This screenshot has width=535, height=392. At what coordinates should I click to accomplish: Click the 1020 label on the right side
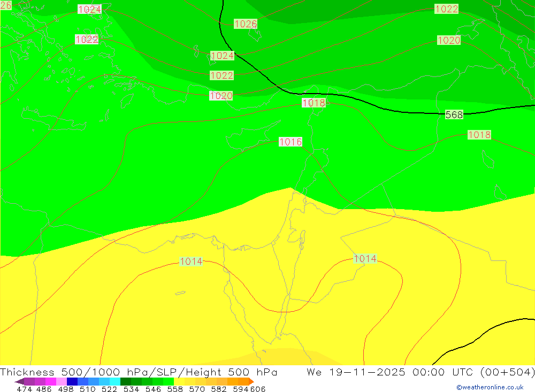(449, 40)
